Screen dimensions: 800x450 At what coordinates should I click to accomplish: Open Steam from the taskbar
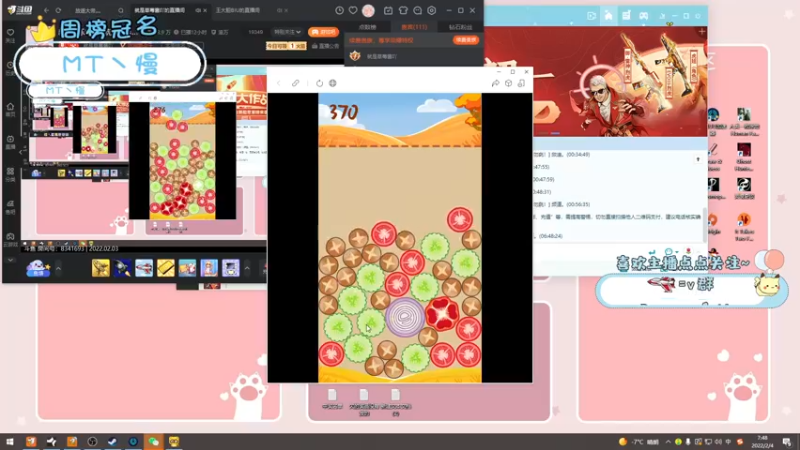point(112,442)
